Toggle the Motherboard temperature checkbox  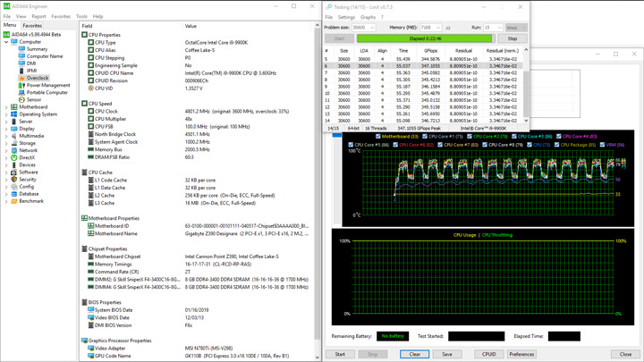[378, 137]
